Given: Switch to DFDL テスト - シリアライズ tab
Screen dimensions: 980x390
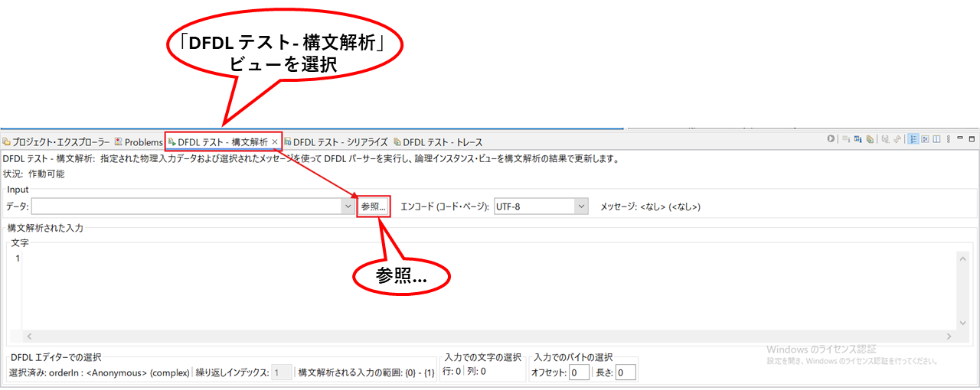Looking at the screenshot, I should pos(336,142).
